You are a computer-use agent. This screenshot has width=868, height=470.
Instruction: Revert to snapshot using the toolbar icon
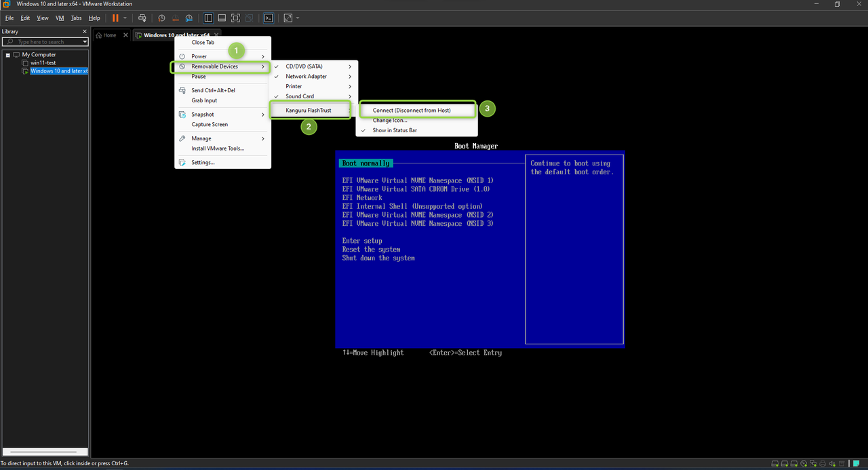[175, 18]
